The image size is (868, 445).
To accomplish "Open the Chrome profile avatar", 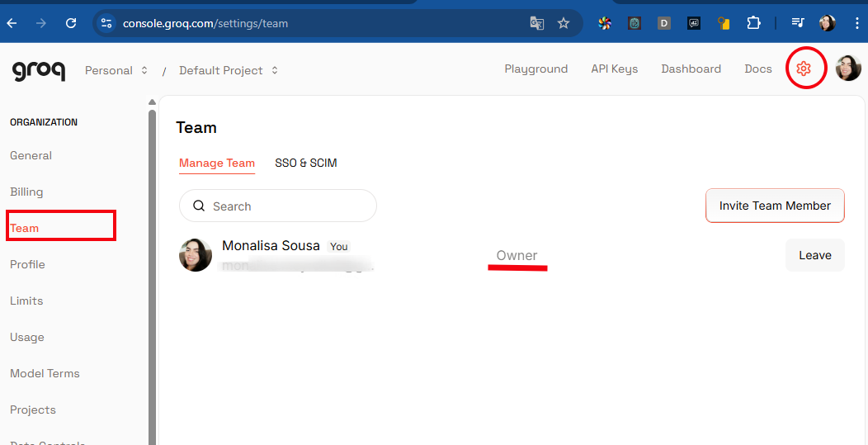I will coord(827,23).
